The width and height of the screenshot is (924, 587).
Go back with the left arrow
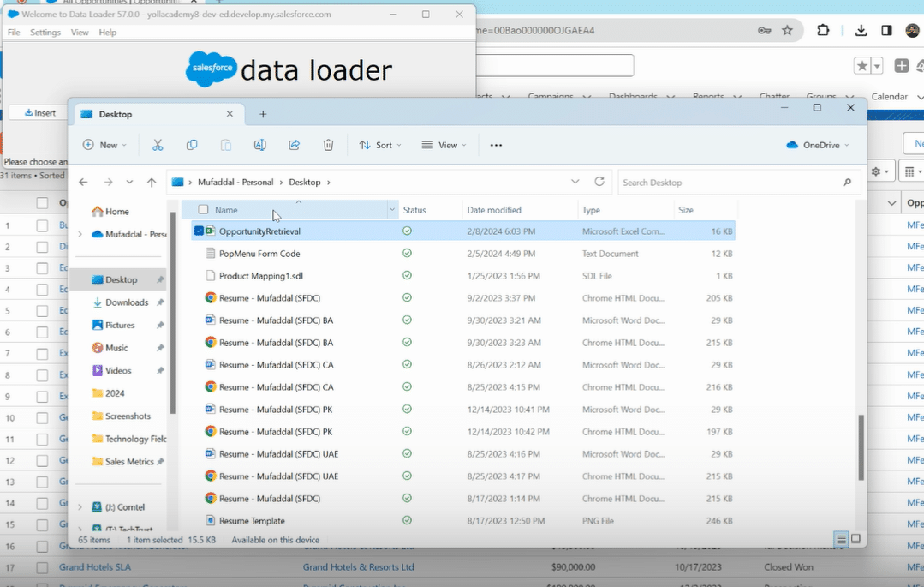point(83,183)
